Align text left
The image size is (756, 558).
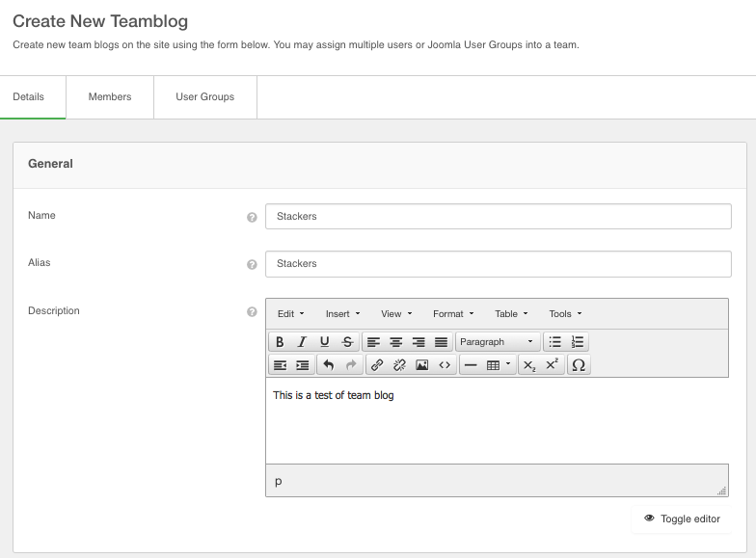[x=373, y=341]
